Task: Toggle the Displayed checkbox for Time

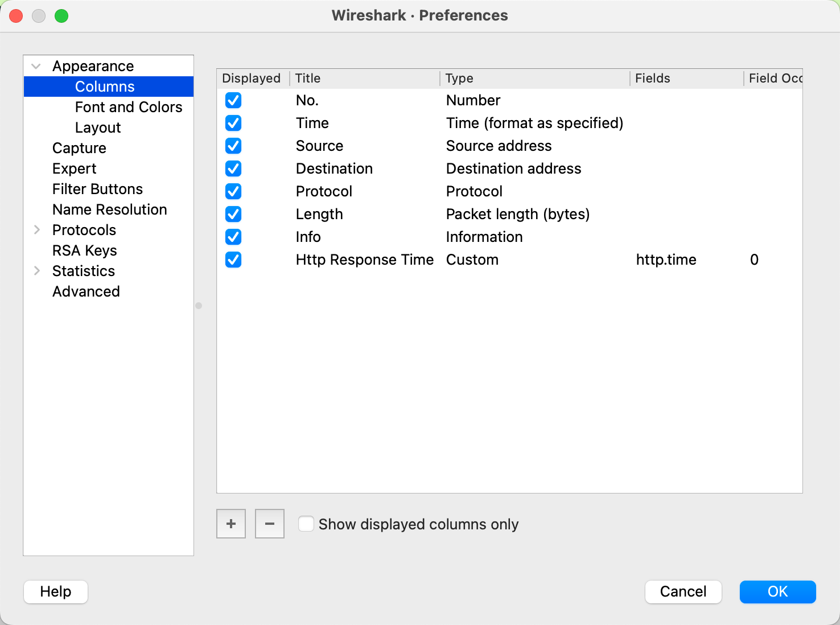Action: pyautogui.click(x=233, y=123)
